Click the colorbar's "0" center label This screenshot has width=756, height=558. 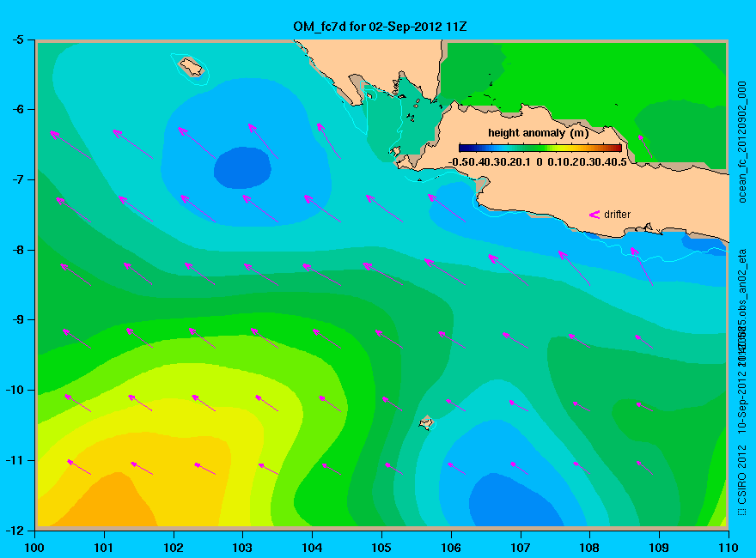tap(539, 162)
